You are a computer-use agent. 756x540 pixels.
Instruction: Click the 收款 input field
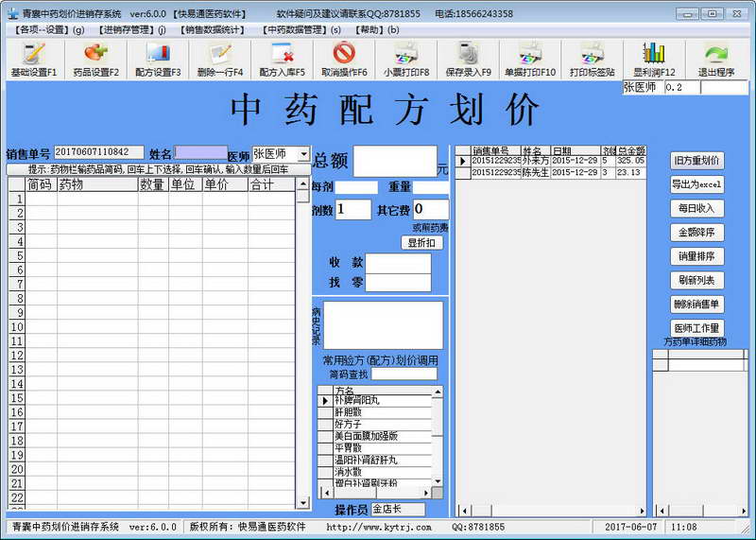point(398,264)
